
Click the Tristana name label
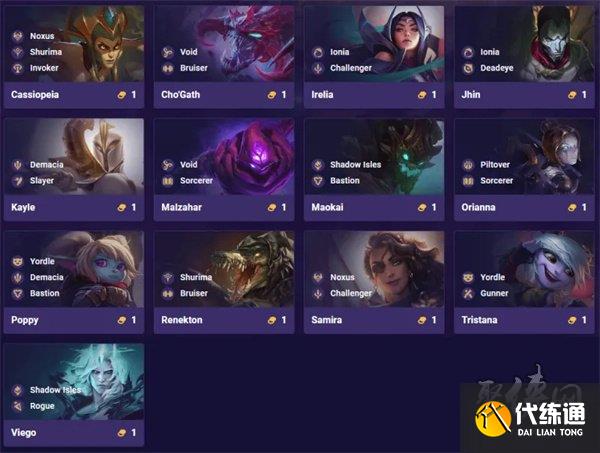[479, 320]
